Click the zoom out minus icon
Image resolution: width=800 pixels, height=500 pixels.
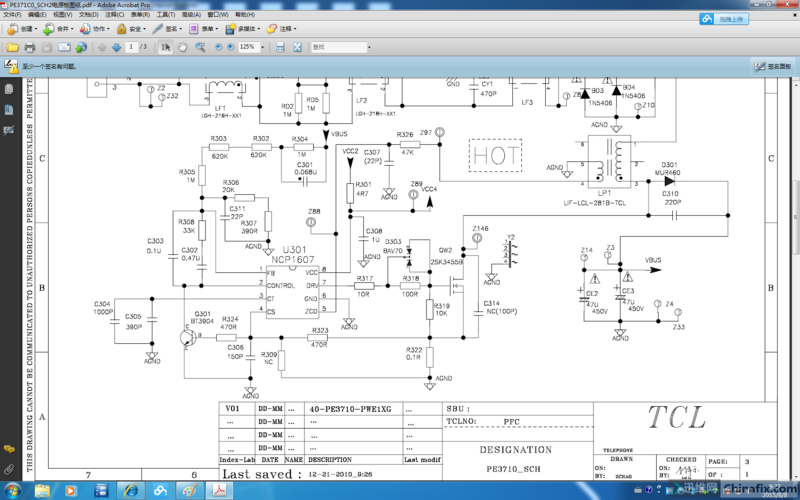click(x=219, y=47)
